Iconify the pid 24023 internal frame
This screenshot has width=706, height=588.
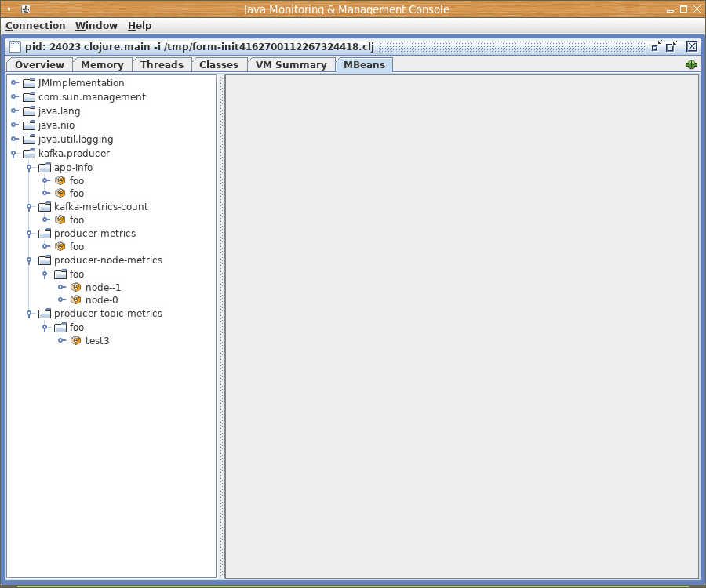[657, 46]
